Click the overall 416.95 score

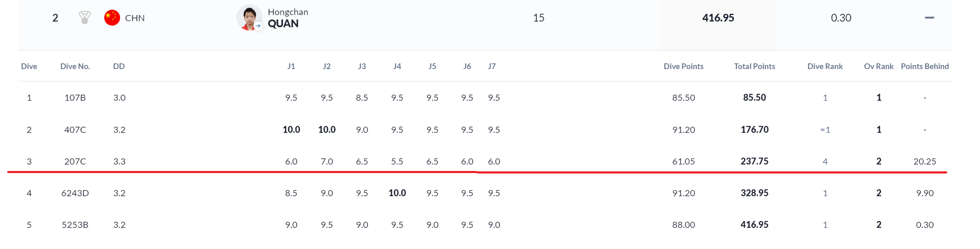click(718, 18)
